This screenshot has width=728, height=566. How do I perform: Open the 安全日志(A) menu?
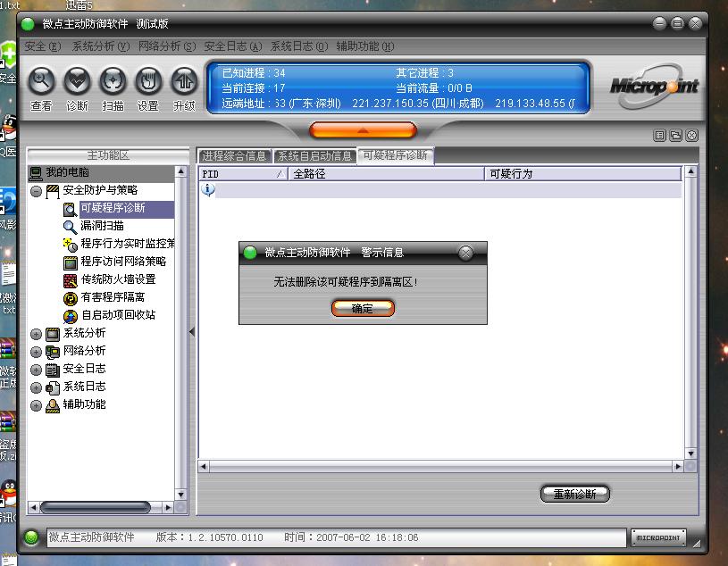(233, 46)
